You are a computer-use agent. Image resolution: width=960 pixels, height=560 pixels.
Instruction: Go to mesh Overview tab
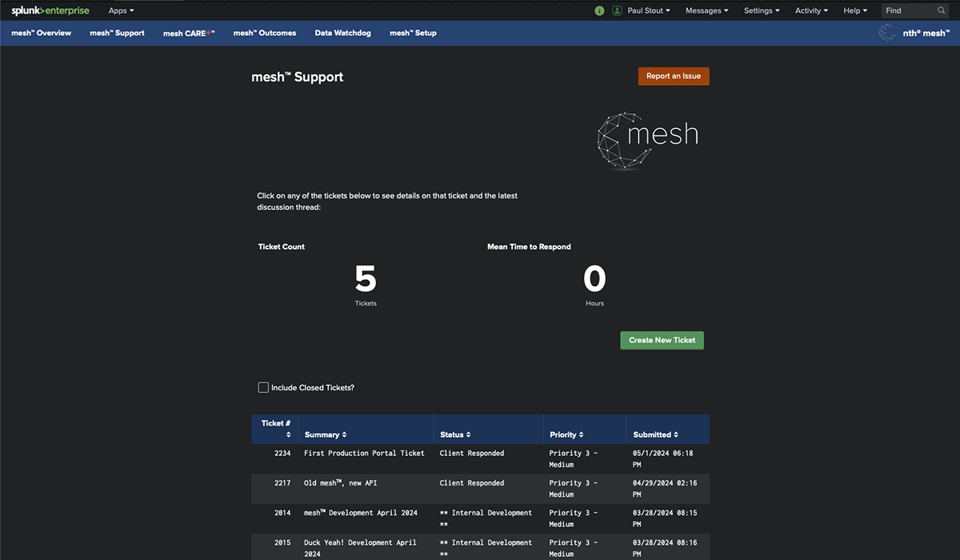tap(42, 33)
